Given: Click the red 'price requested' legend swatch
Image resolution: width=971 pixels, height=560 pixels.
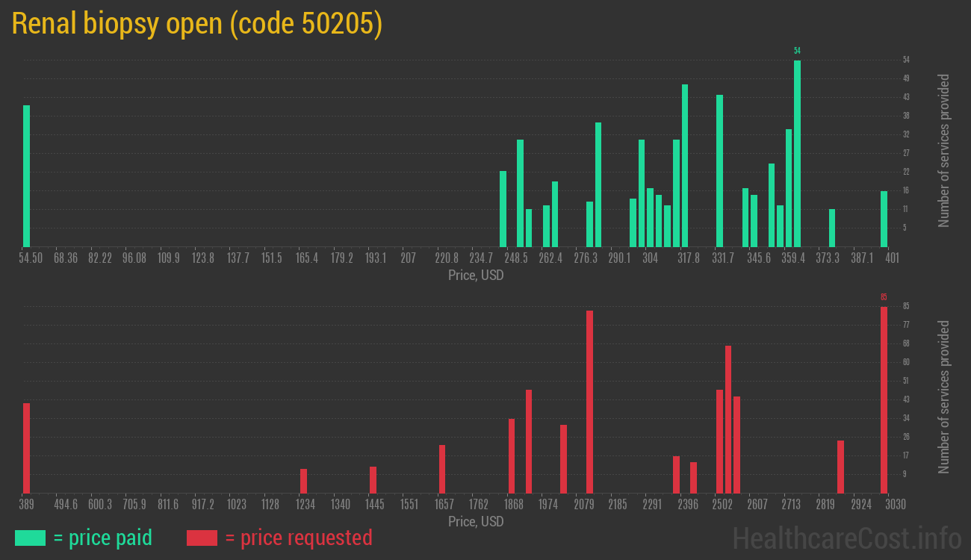Looking at the screenshot, I should [202, 538].
